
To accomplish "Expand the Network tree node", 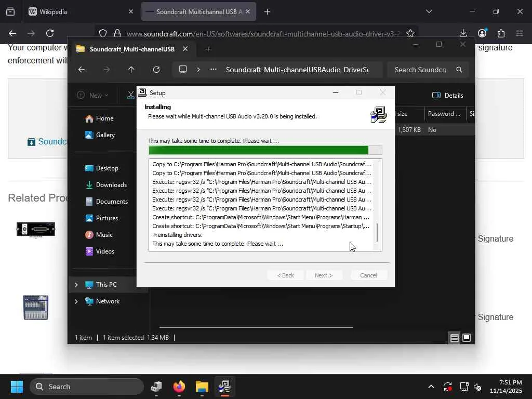I will pos(76,301).
